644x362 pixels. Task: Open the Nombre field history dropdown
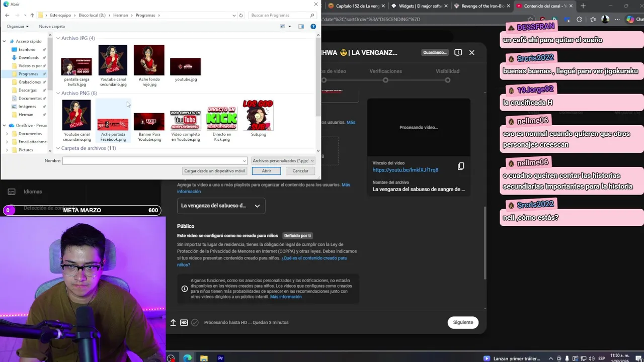(245, 161)
